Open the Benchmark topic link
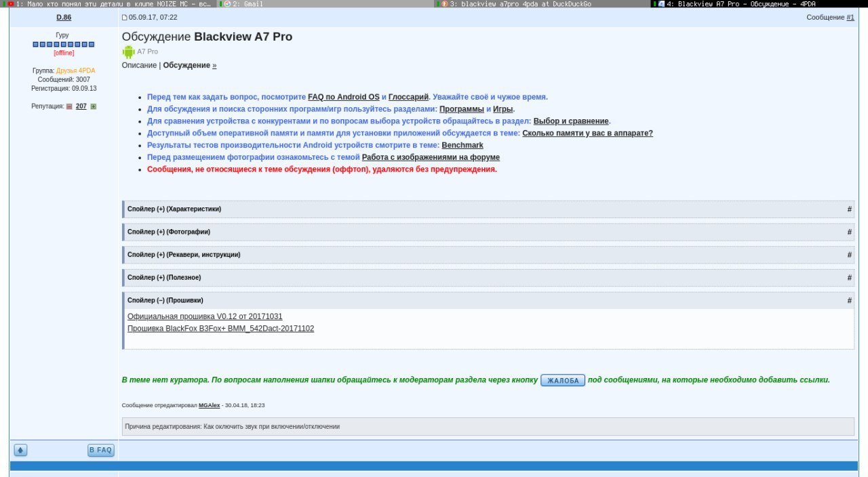 pos(462,145)
